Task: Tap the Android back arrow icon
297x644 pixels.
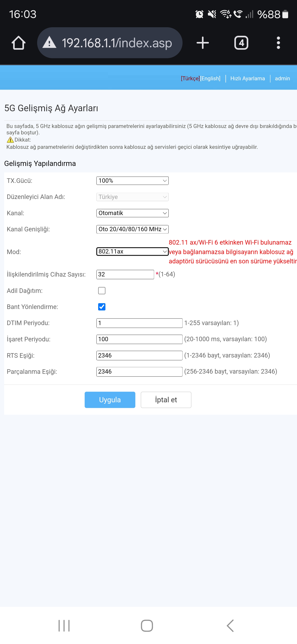Action: point(230,625)
